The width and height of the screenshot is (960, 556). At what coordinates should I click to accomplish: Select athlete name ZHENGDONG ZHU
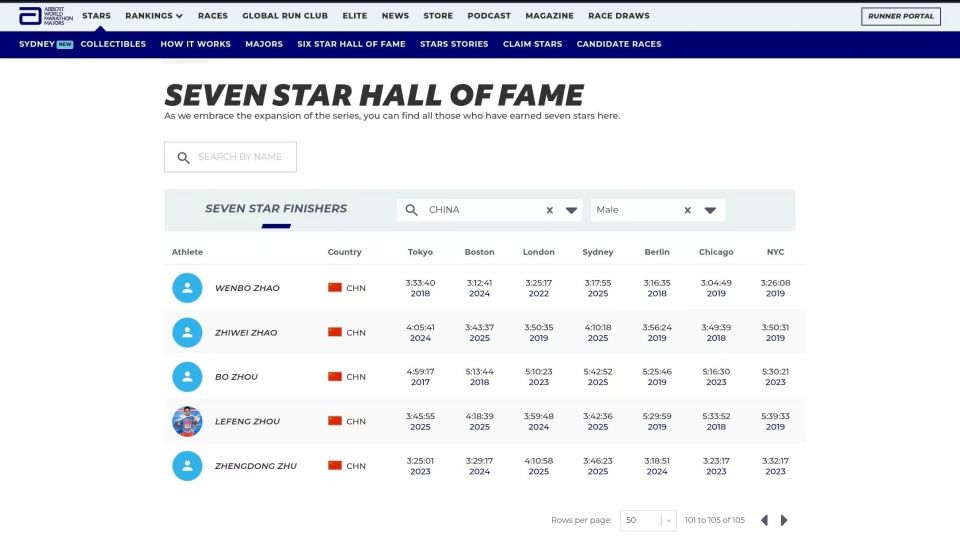[256, 467]
